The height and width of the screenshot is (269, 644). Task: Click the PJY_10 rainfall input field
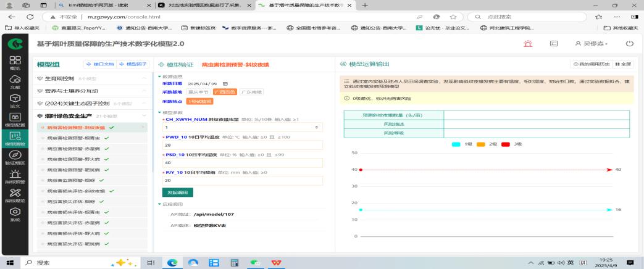(242, 180)
